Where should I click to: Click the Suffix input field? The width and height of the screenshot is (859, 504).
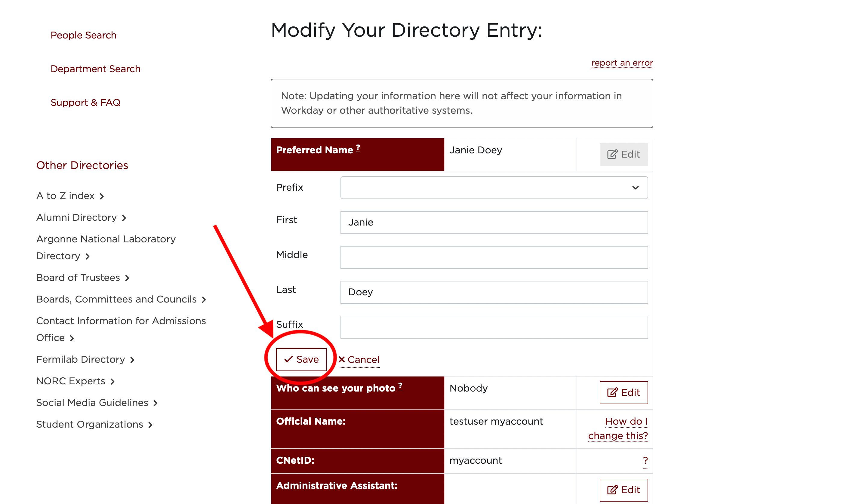[494, 327]
